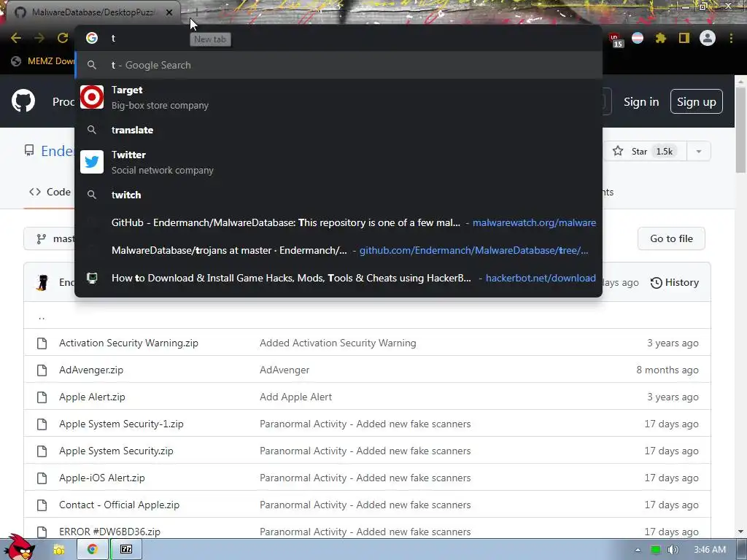Open the 7-Zip taskbar icon

(126, 550)
